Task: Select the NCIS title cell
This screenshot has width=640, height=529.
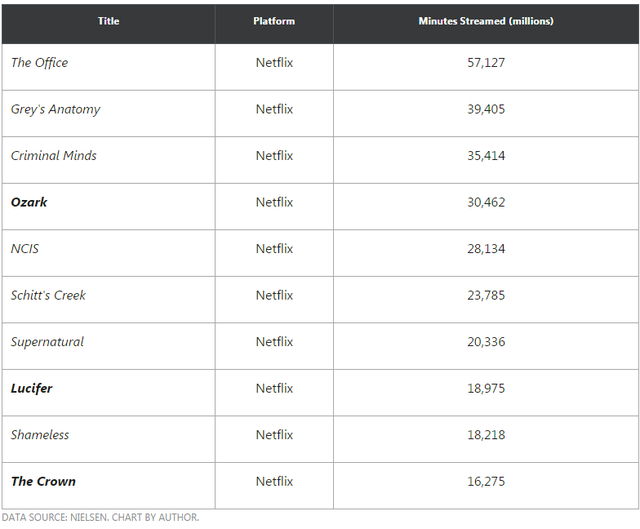Action: point(25,249)
